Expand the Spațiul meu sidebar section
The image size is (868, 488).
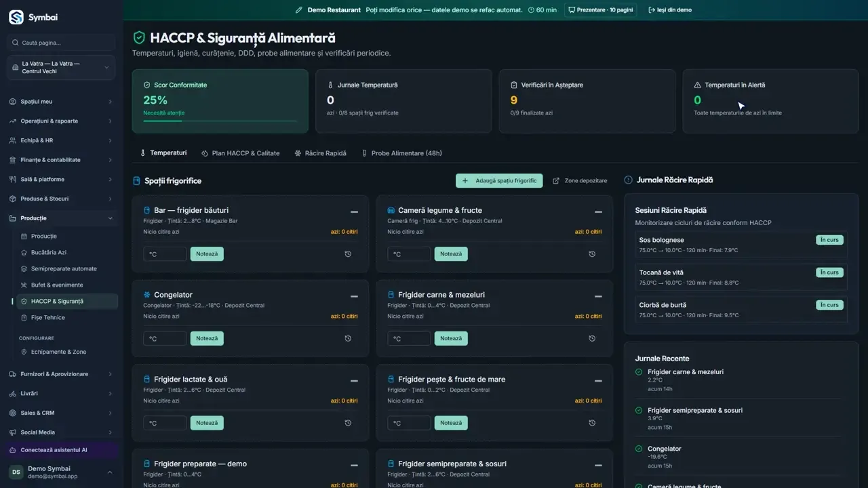click(61, 102)
